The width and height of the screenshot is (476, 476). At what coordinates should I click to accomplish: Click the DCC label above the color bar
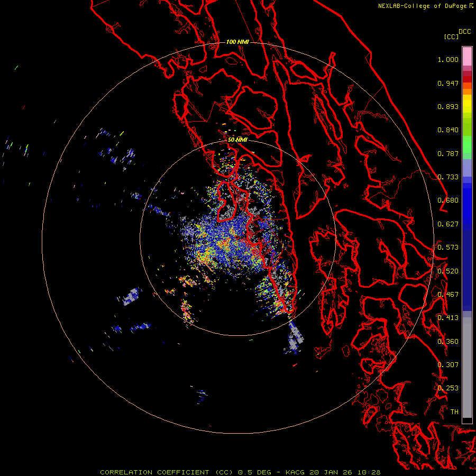click(x=464, y=32)
